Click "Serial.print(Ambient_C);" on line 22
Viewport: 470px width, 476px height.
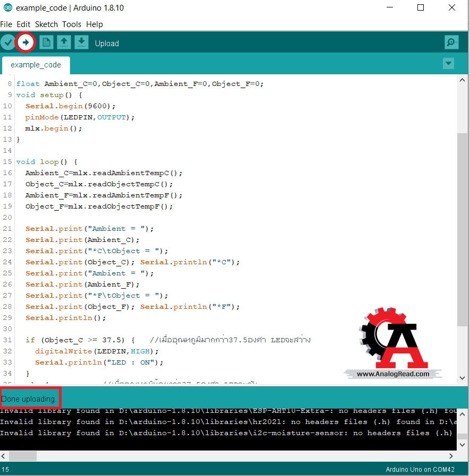click(83, 240)
